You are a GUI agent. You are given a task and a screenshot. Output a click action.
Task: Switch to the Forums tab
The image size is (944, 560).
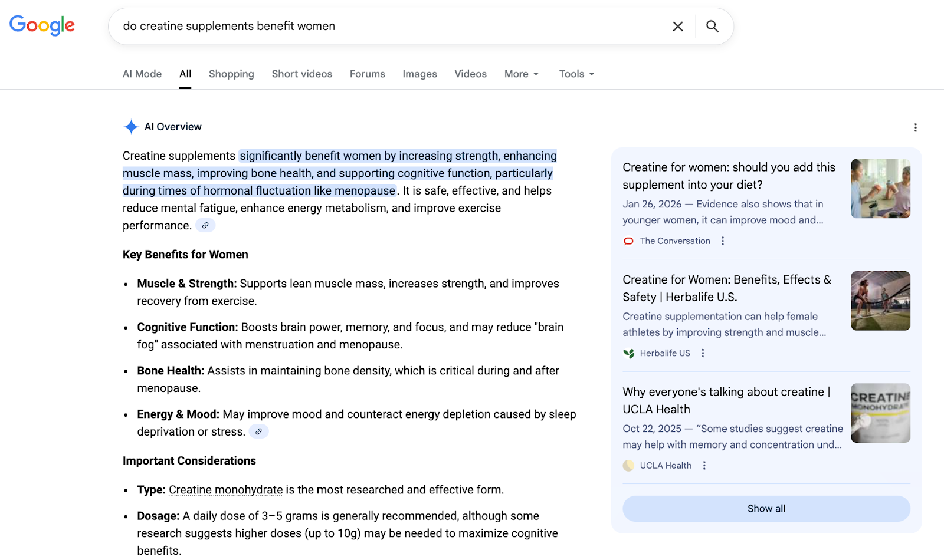367,74
